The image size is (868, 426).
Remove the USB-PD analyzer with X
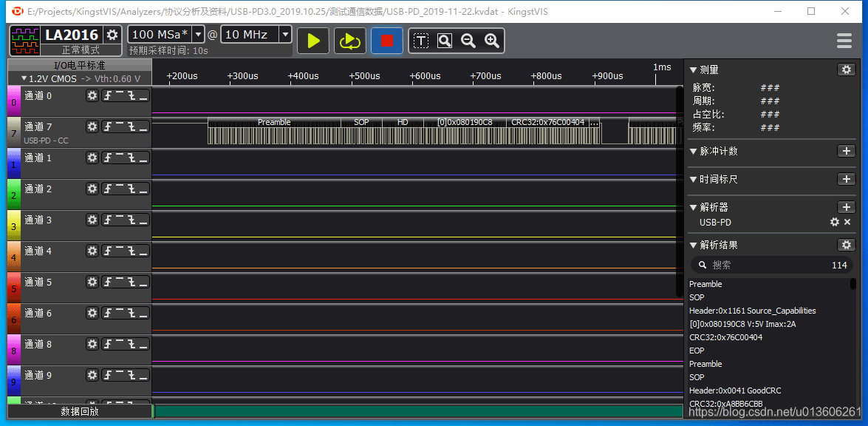point(847,222)
